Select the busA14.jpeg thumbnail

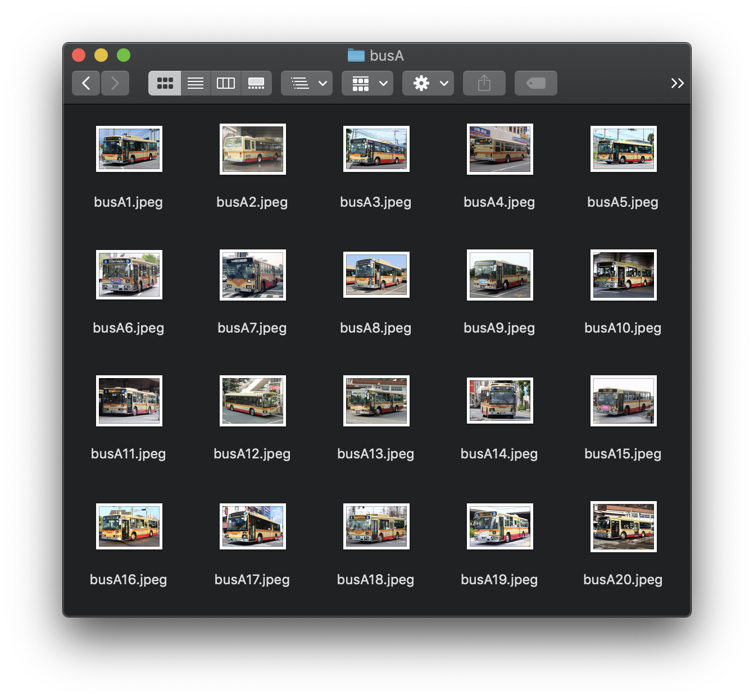(500, 401)
